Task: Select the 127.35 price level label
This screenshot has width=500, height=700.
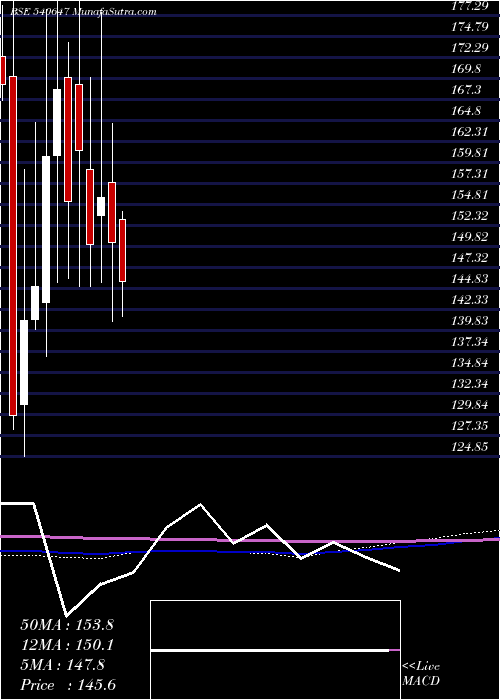Action: point(470,426)
